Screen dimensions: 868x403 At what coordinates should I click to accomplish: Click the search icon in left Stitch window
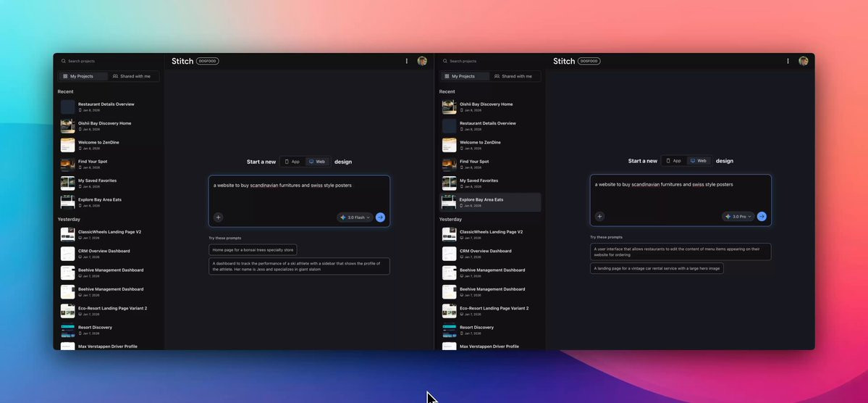(64, 61)
